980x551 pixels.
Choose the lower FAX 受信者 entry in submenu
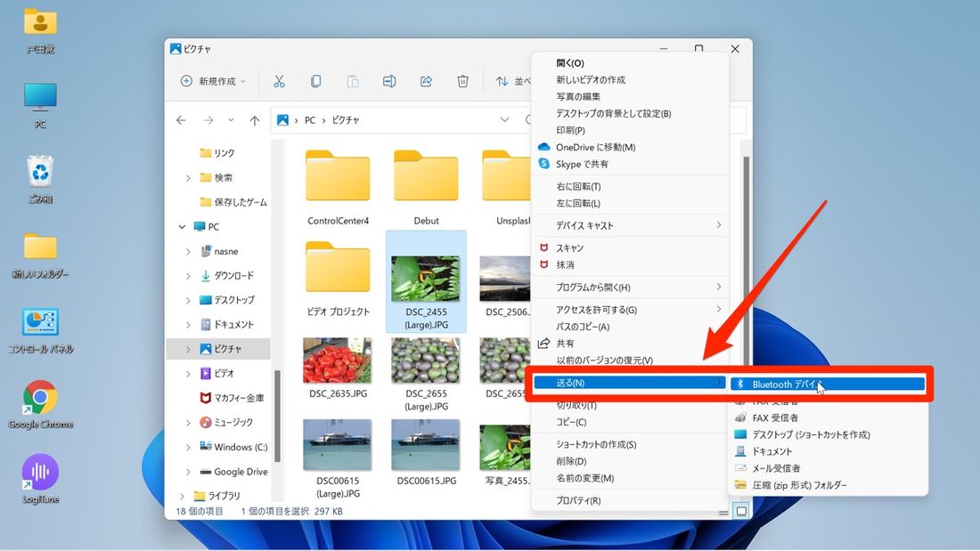pyautogui.click(x=828, y=418)
